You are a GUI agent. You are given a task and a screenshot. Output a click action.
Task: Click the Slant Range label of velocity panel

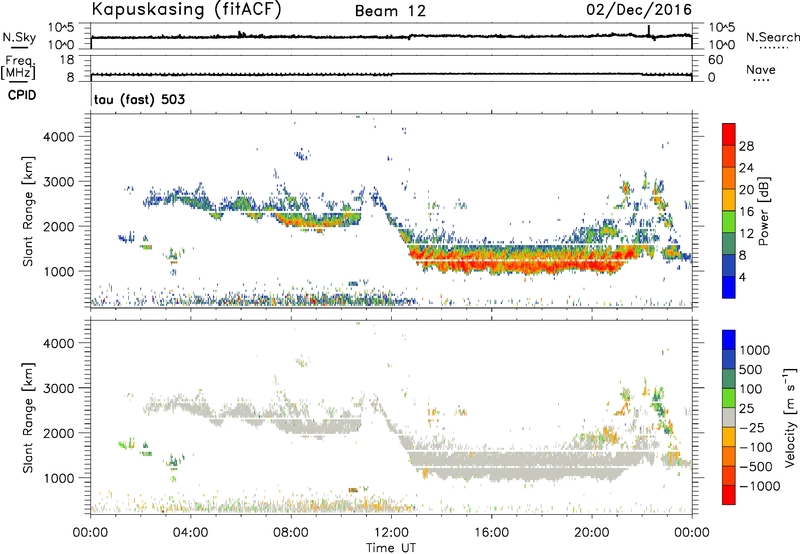click(x=28, y=418)
